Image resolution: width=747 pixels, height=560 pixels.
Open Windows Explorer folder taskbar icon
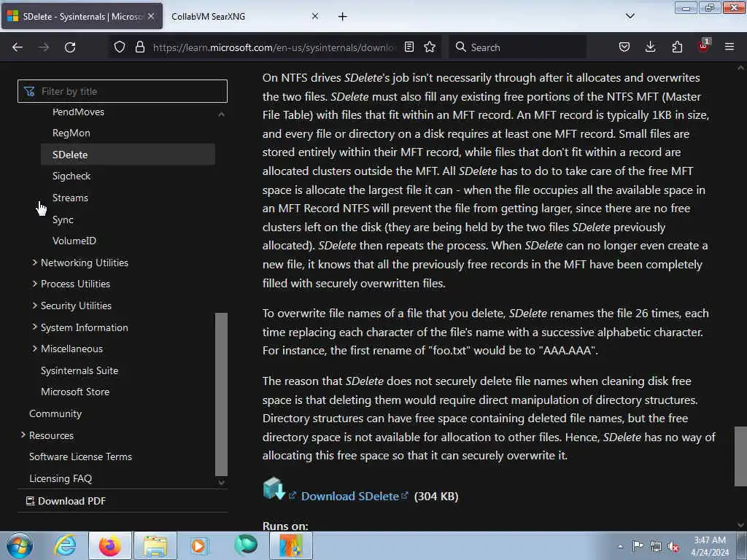[x=155, y=545]
